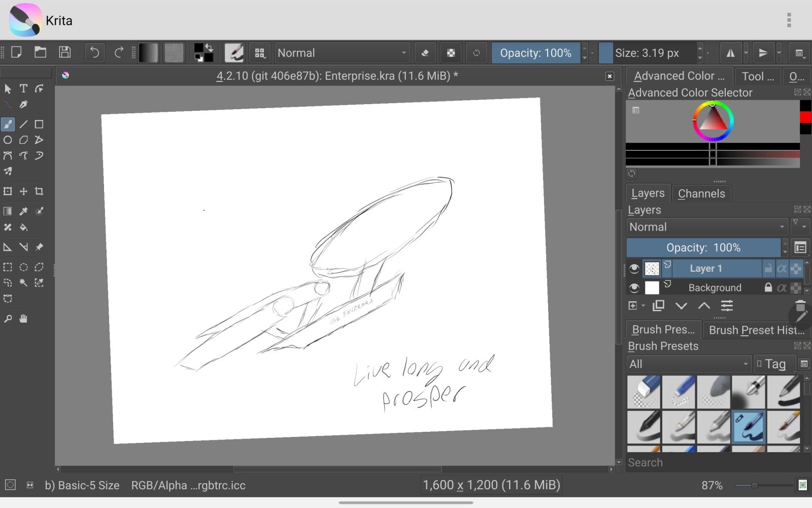Toggle horizontal mirror tool

[x=730, y=53]
